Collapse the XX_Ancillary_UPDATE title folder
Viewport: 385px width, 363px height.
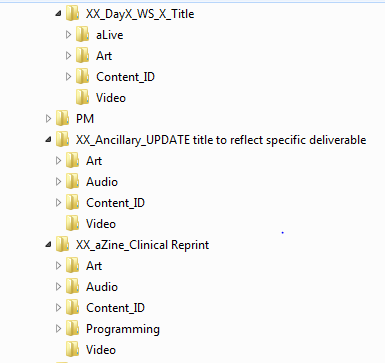pos(49,140)
